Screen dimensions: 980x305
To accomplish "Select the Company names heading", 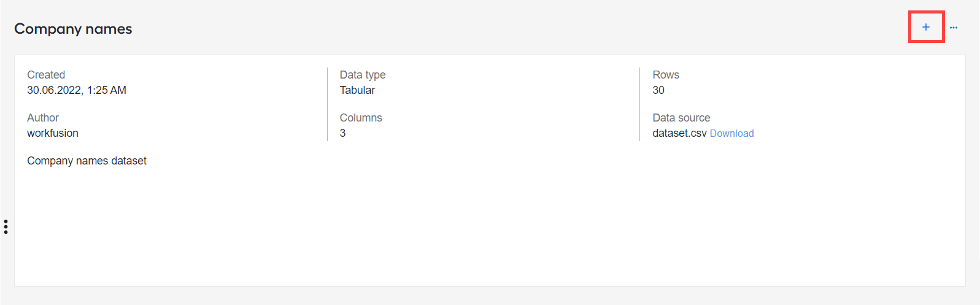I will click(73, 29).
